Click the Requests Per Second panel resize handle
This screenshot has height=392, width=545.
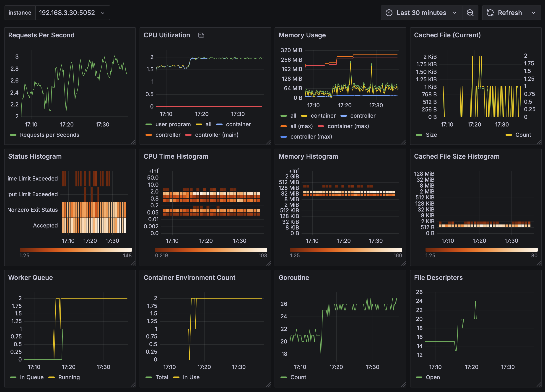[133, 142]
